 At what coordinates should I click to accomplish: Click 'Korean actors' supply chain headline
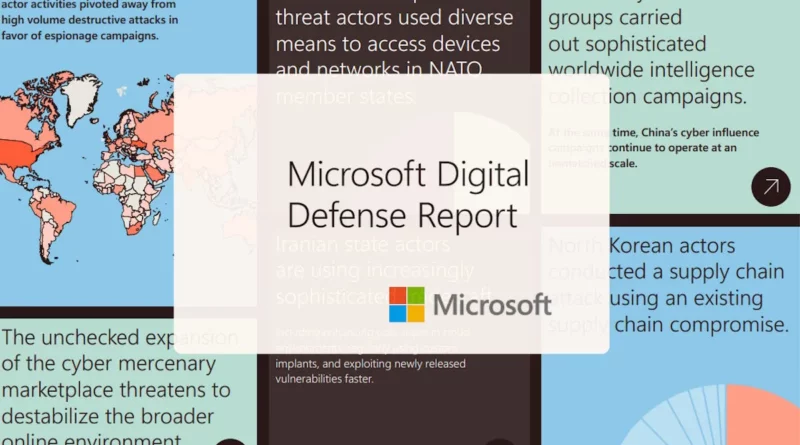click(668, 285)
